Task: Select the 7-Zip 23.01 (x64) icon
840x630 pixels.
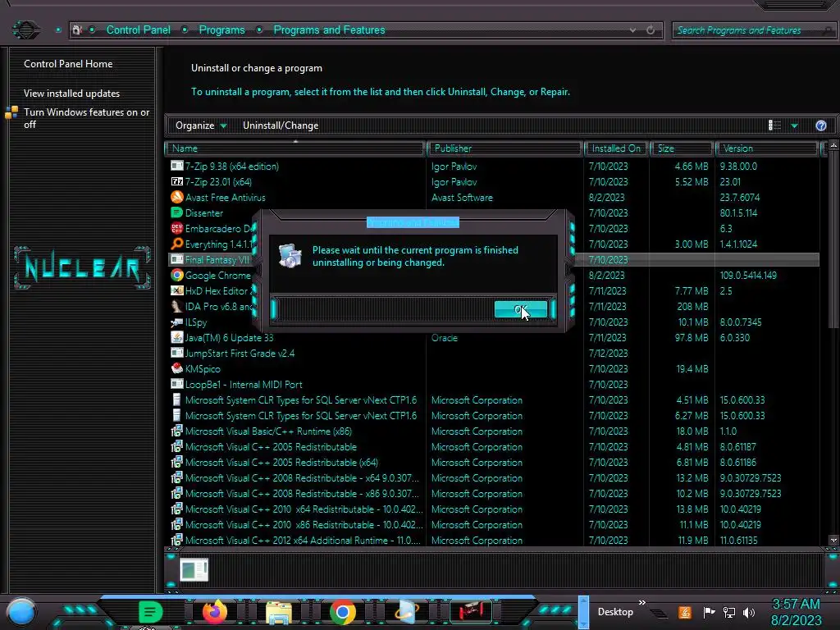Action: coord(177,181)
